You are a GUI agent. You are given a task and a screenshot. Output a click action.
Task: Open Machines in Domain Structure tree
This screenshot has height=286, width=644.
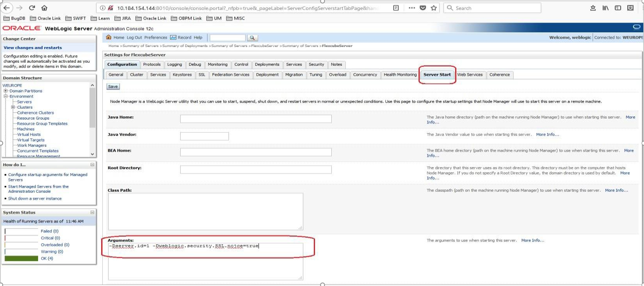point(26,129)
